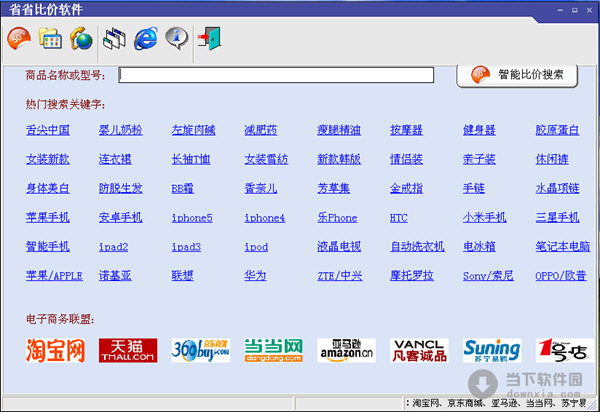Click the cascading windows toolbar icon
The height and width of the screenshot is (412, 600).
(116, 39)
